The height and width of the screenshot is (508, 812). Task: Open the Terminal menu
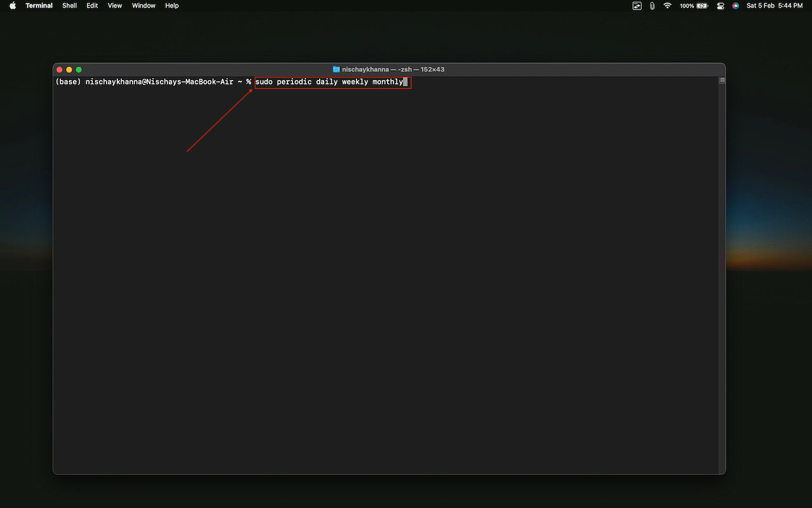39,6
